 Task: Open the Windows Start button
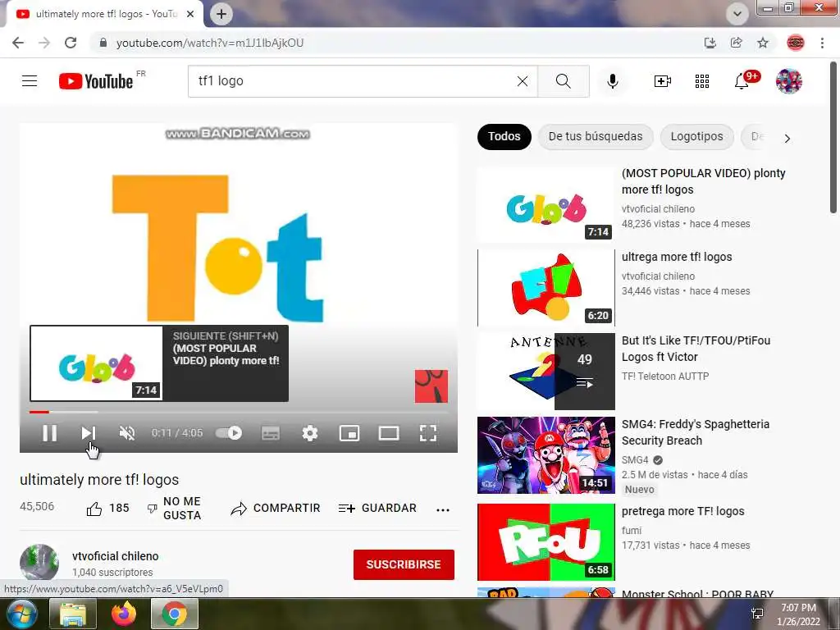[x=22, y=614]
